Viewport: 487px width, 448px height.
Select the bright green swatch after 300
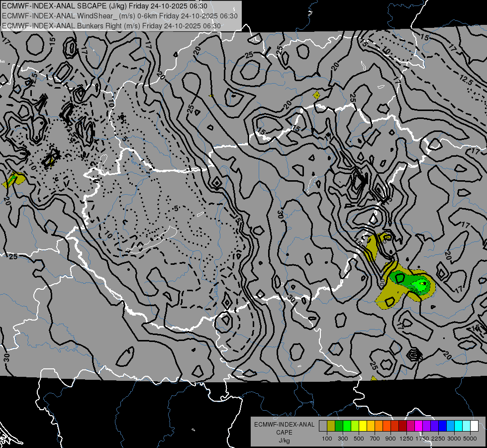(x=347, y=426)
